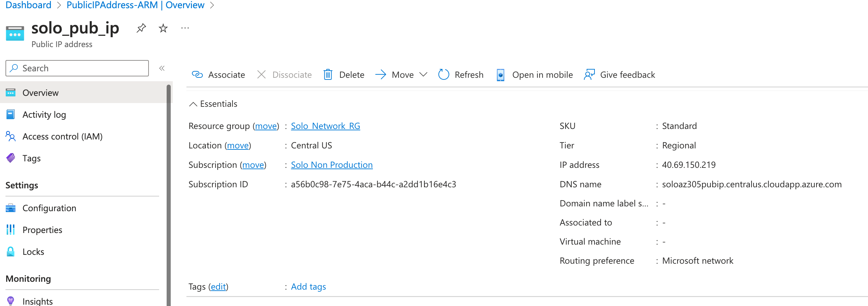Open the Solo Non Production subscription link

[x=332, y=165]
